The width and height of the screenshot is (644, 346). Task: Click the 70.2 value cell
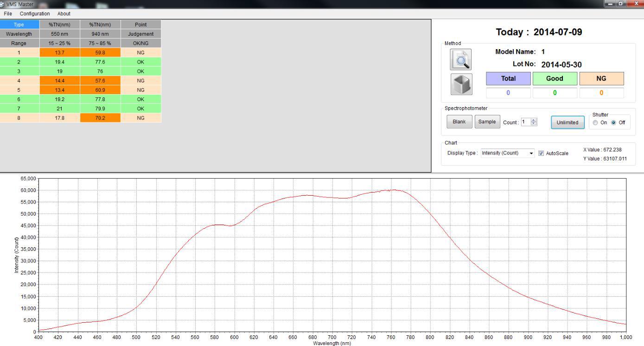[100, 118]
